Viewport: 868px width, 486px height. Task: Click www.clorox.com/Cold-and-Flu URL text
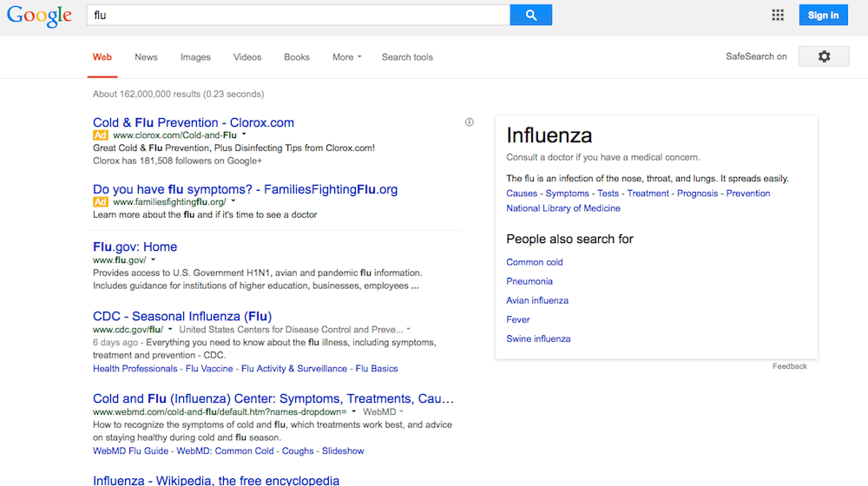[174, 135]
